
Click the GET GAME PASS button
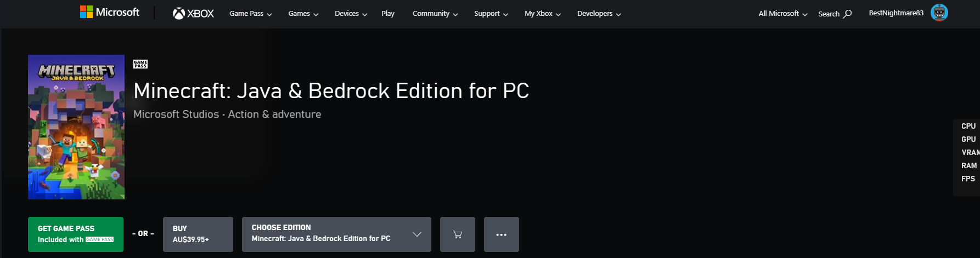point(76,234)
